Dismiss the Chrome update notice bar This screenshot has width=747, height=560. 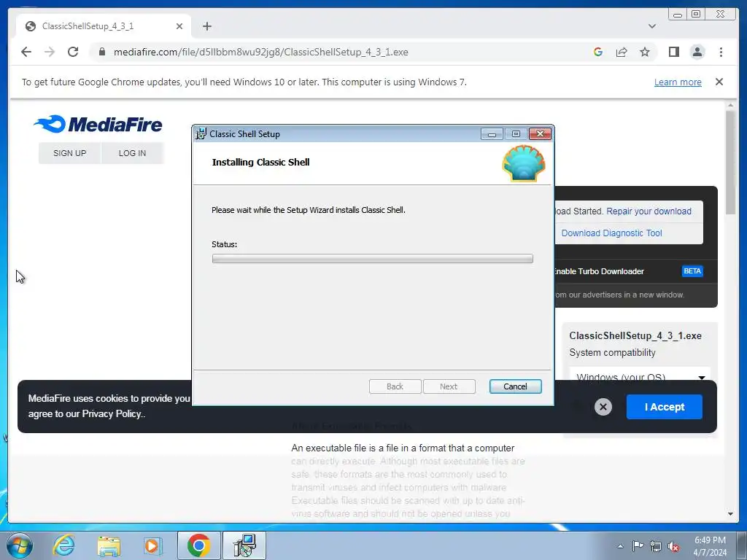[x=719, y=82]
